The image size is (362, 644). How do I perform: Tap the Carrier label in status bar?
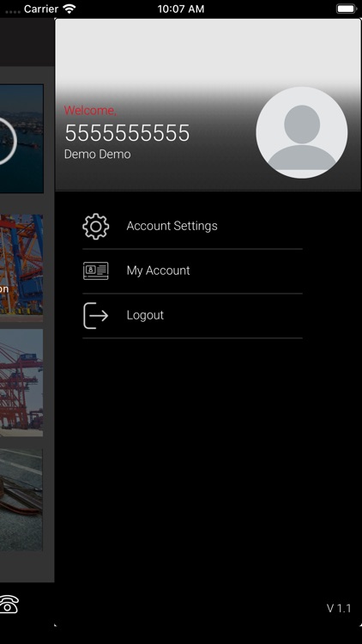click(x=41, y=9)
